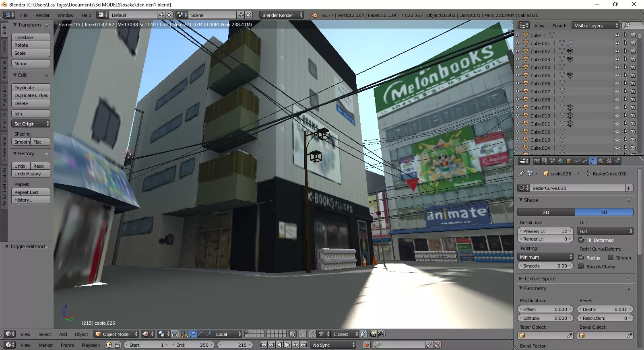Play the animation forward

pos(287,345)
